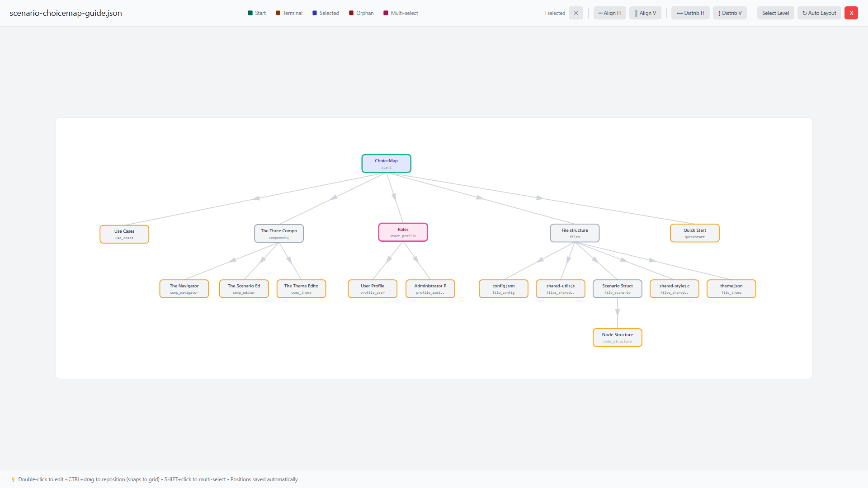Screen dimensions: 868x488
Task: Select the Node Structure node
Action: 617,338
